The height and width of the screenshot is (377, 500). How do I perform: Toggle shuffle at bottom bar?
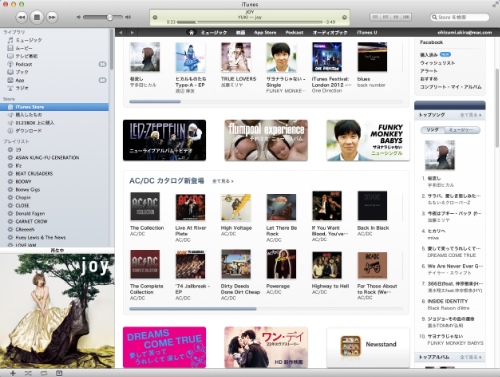(28, 373)
